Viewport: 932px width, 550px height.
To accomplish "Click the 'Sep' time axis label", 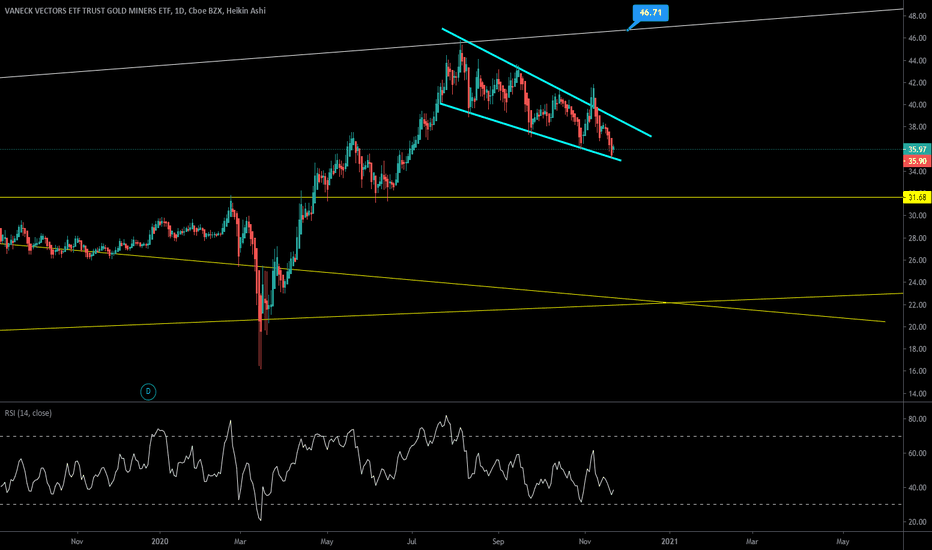I will tap(498, 541).
